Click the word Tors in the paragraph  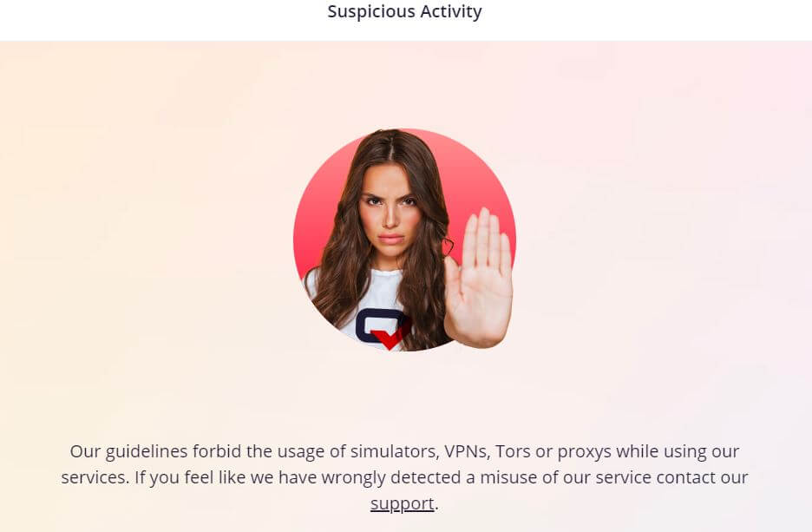(x=513, y=451)
